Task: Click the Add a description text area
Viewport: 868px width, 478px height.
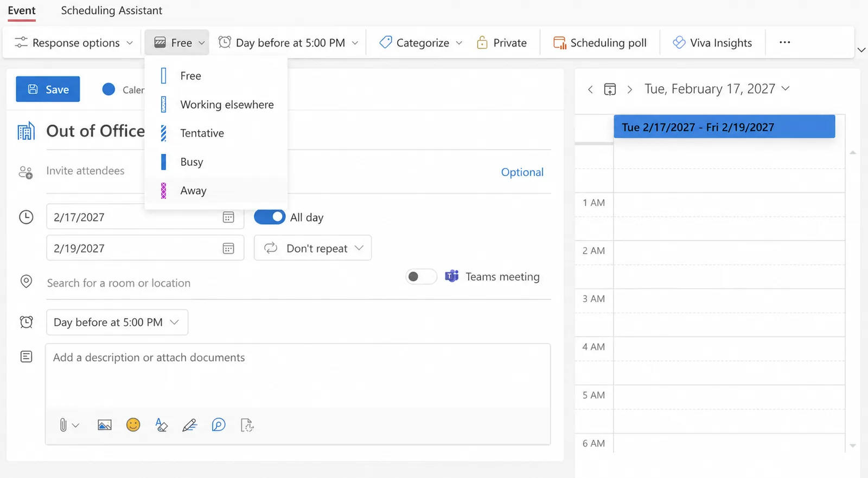Action: click(298, 375)
